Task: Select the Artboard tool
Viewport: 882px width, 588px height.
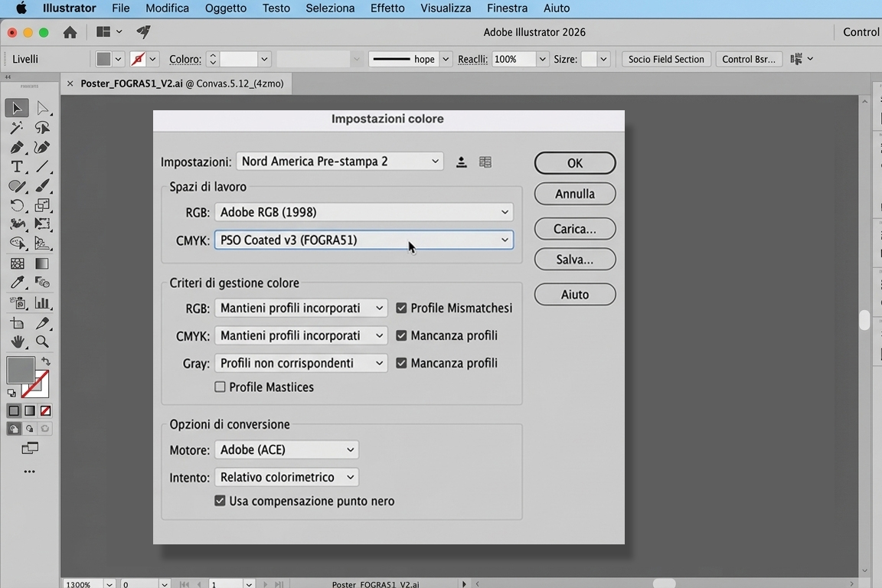Action: [x=17, y=323]
